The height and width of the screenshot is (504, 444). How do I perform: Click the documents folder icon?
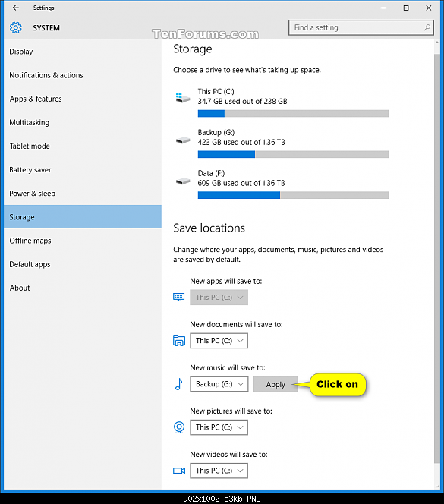pyautogui.click(x=179, y=340)
